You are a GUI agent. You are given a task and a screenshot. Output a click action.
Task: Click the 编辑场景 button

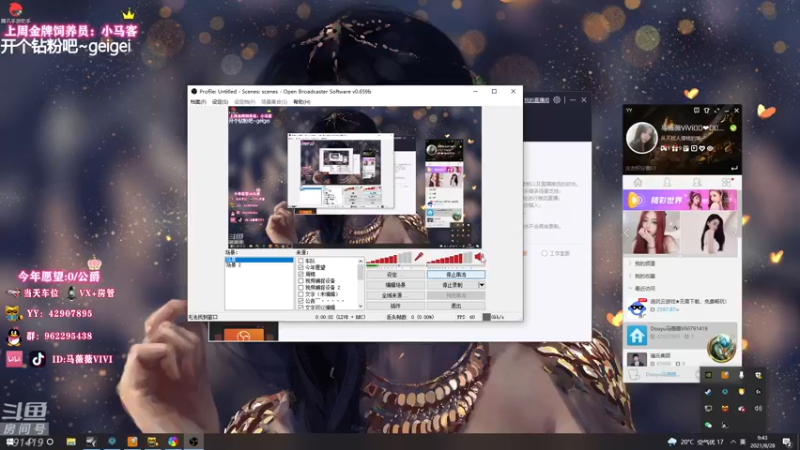[x=395, y=285]
